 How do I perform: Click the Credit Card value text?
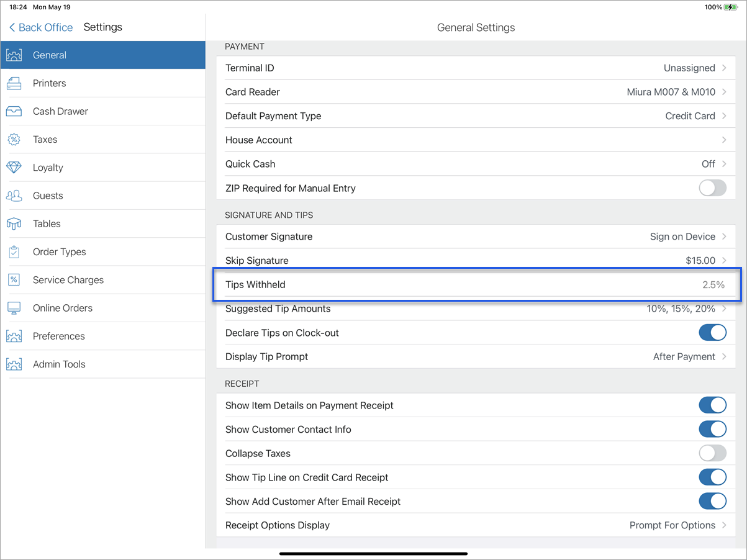click(x=690, y=116)
